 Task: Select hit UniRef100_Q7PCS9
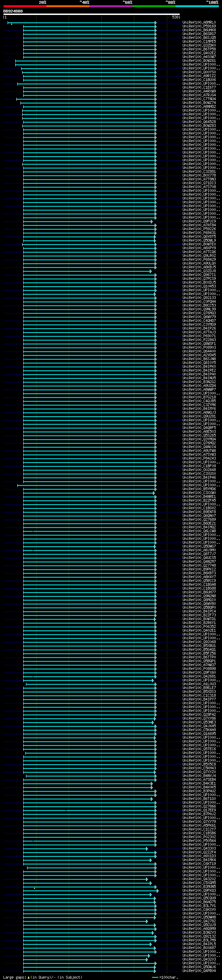pos(199,278)
